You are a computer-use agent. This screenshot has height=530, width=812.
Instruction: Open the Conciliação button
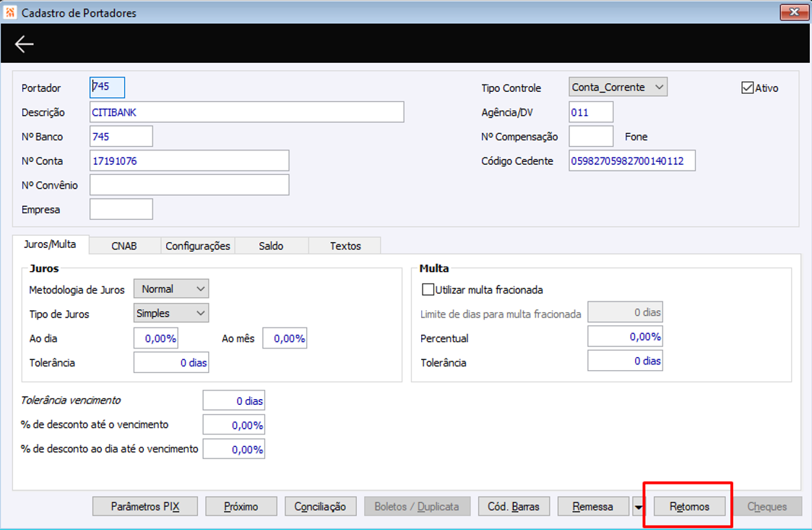click(320, 506)
